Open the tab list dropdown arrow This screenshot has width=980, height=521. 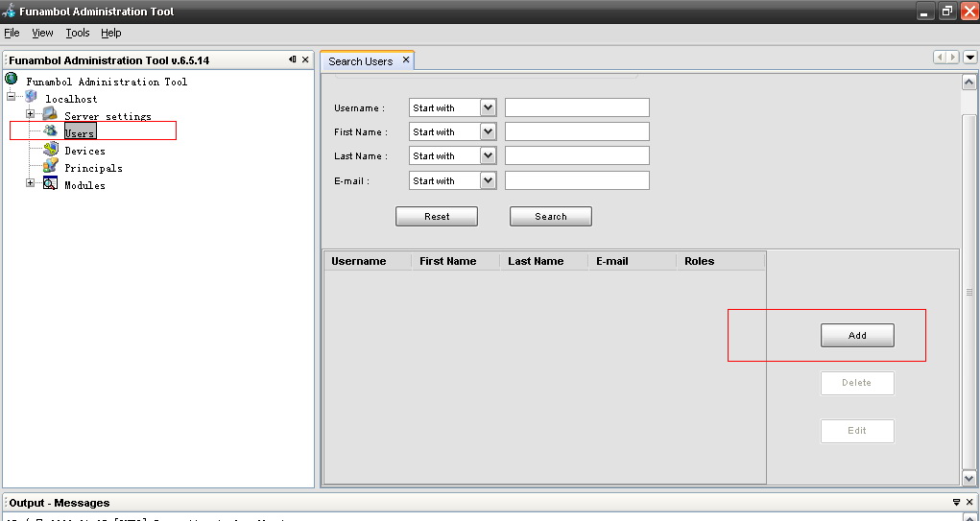[x=970, y=58]
